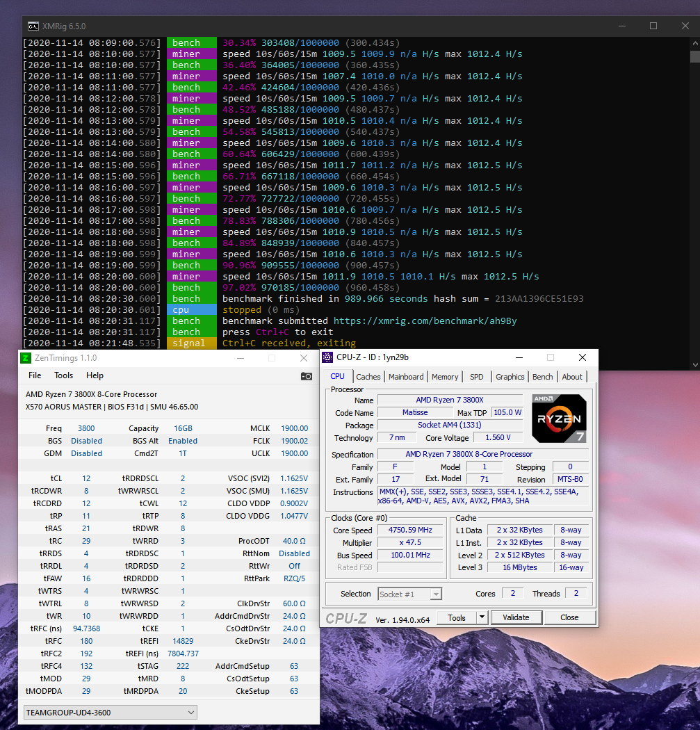
Task: Click the ZenTimings Freq 3800 value
Action: click(x=86, y=428)
